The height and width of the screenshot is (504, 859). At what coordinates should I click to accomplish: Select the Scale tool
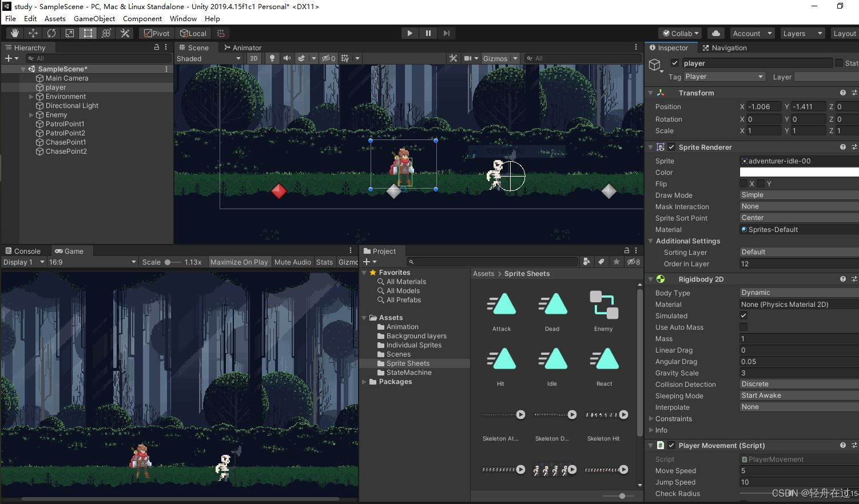pyautogui.click(x=69, y=33)
